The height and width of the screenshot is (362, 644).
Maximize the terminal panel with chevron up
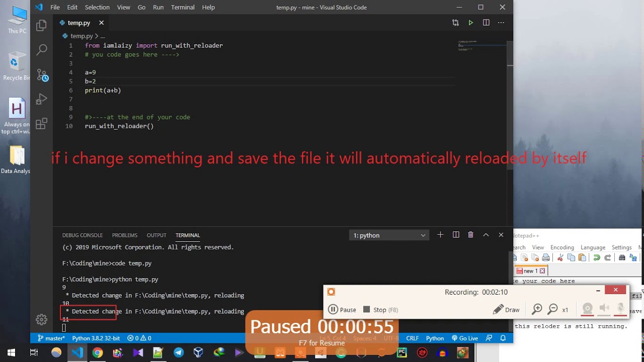coord(486,235)
